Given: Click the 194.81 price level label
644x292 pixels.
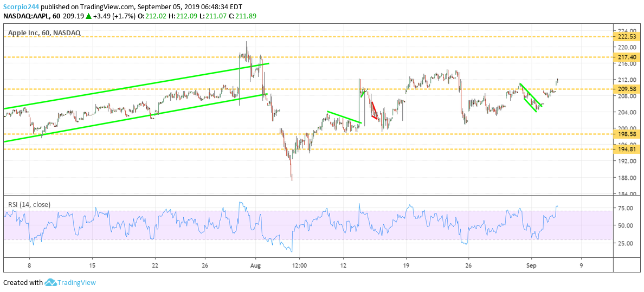Looking at the screenshot, I should [x=628, y=150].
